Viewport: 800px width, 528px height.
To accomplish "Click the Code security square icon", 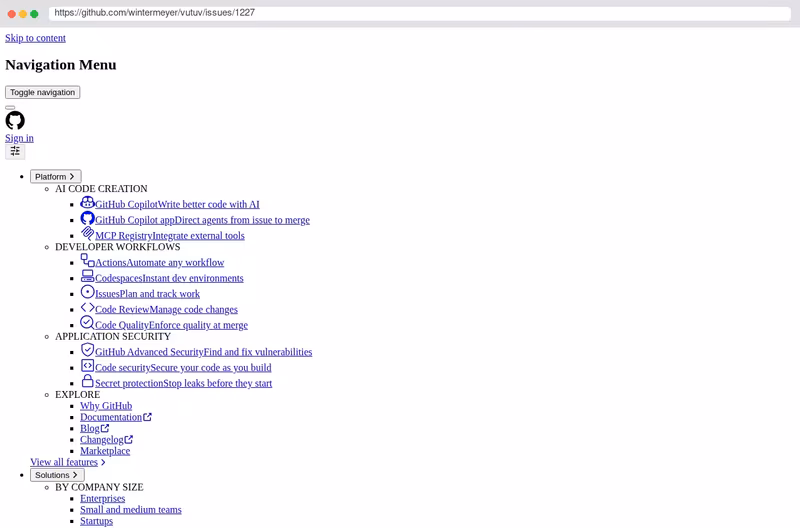I will tap(87, 366).
